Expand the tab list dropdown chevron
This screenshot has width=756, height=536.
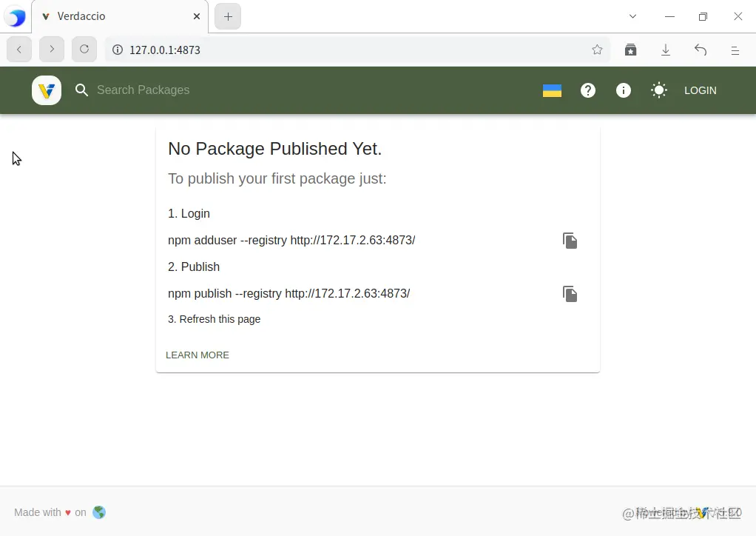[632, 16]
